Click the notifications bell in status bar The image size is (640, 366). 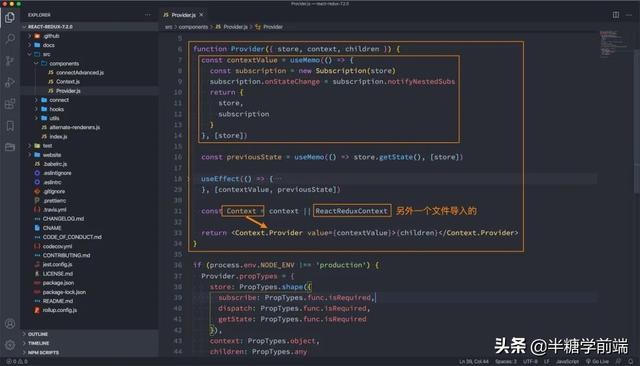[x=631, y=362]
